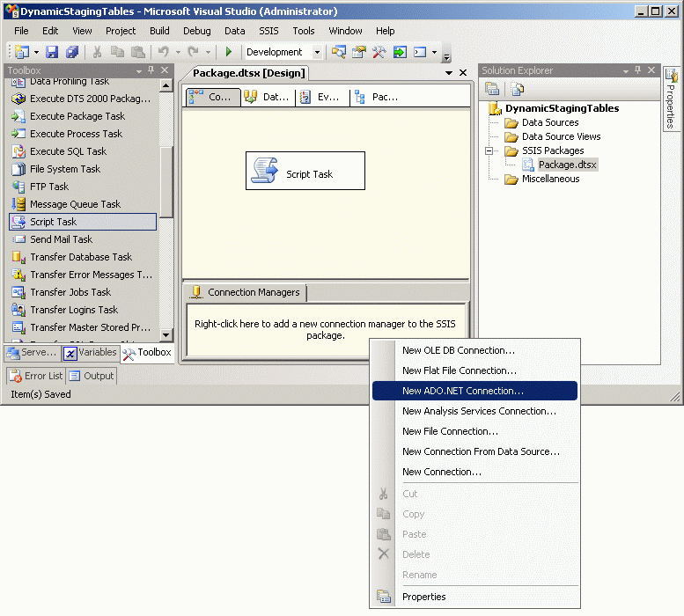
Task: Open the Error List tab
Action: (37, 376)
